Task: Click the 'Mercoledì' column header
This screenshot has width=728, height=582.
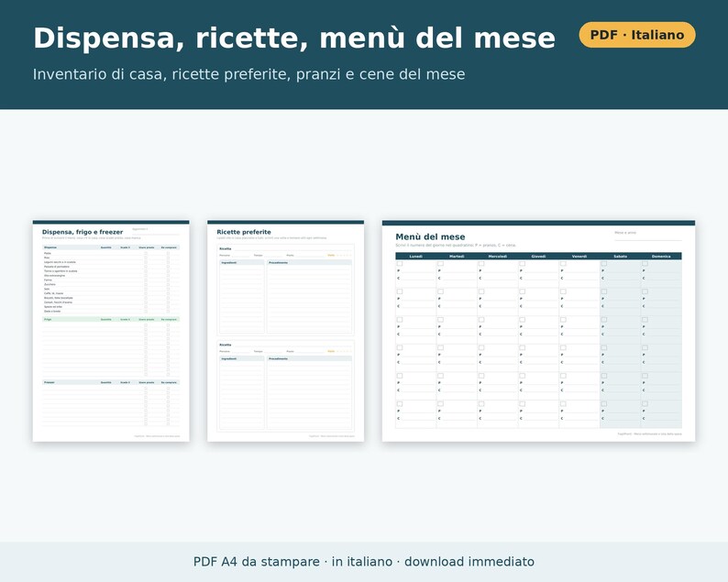Action: pos(498,257)
